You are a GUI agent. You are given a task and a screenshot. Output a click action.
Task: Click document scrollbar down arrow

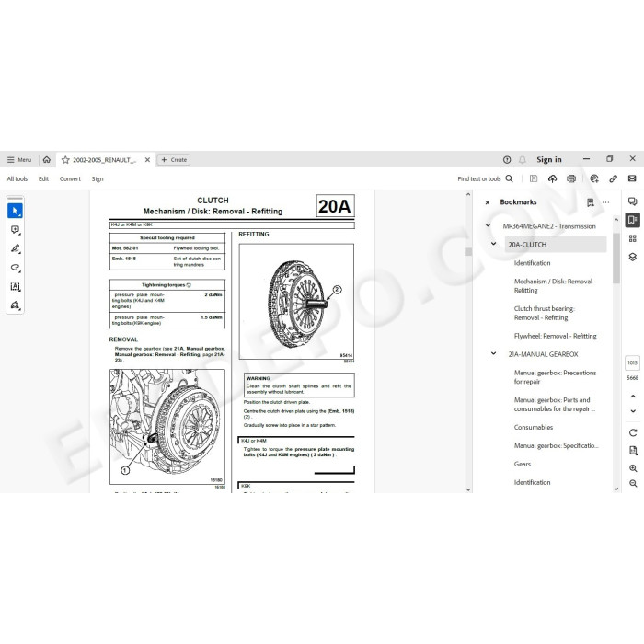pyautogui.click(x=468, y=489)
